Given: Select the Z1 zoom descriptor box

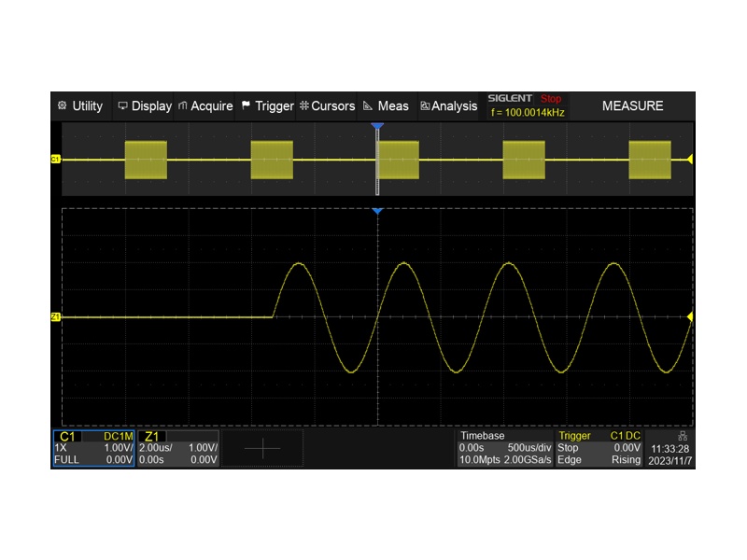Looking at the screenshot, I should (x=177, y=448).
